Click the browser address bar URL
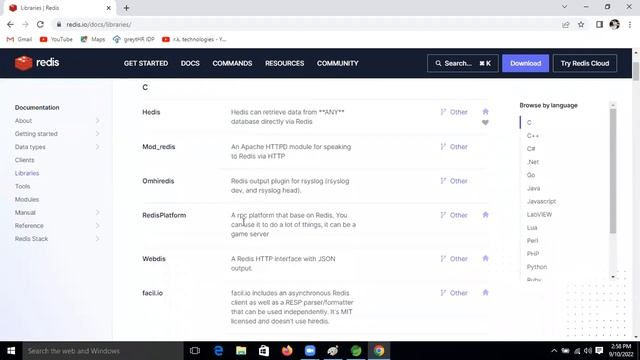Image resolution: width=640 pixels, height=360 pixels. click(x=99, y=24)
